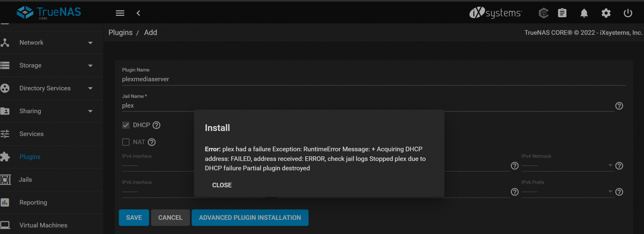644x234 pixels.
Task: Open the iXsystems logo link
Action: point(495,13)
